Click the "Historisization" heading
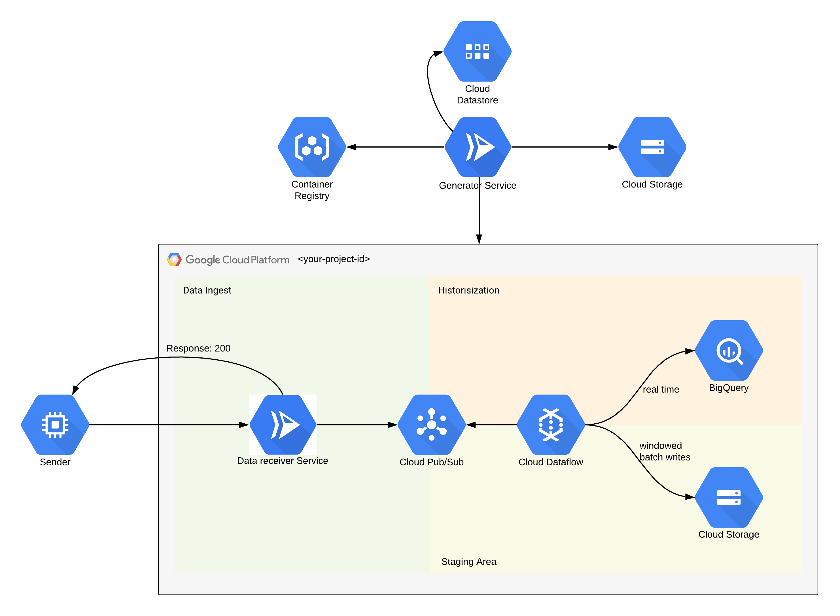Viewport: 840px width, 616px height. coord(469,290)
